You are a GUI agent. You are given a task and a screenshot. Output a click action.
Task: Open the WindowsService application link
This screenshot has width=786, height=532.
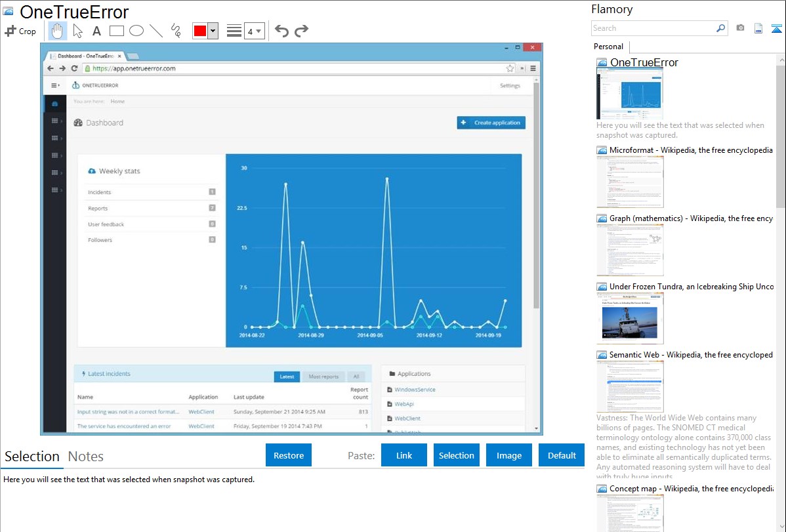415,390
